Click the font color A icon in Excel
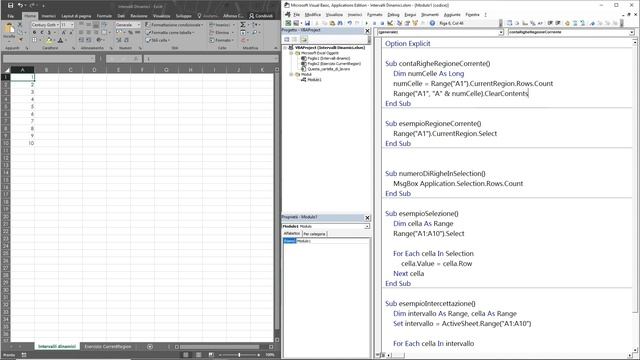The height and width of the screenshot is (360, 640). [x=60, y=40]
